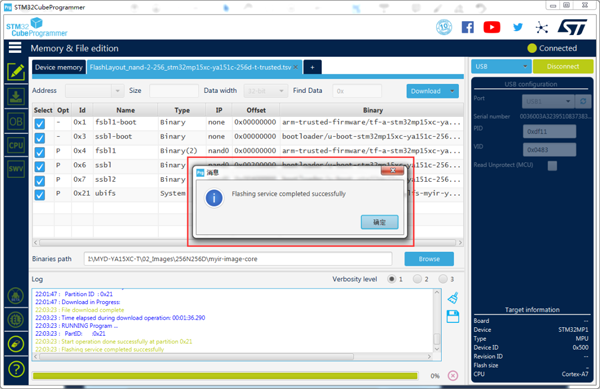
Task: Select verbosity level 2 radio button
Action: click(417, 279)
